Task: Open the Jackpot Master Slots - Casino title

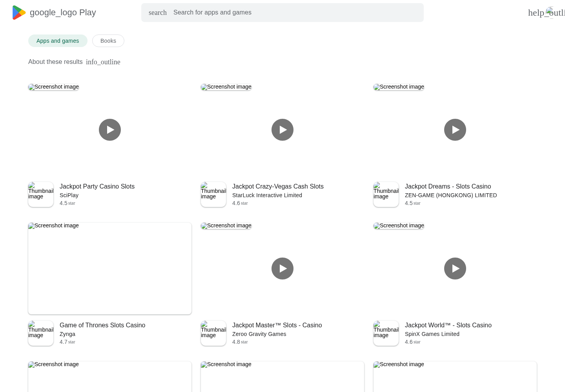Action: tap(277, 325)
